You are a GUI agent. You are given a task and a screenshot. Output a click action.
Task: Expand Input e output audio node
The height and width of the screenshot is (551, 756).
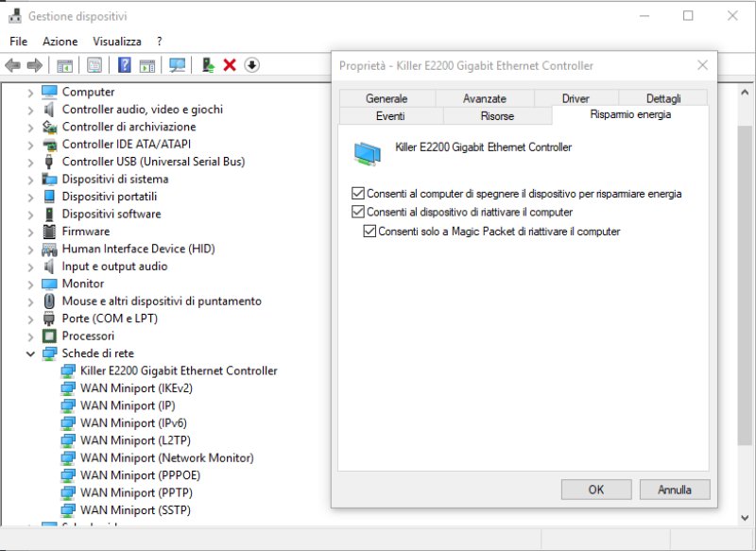tap(30, 267)
